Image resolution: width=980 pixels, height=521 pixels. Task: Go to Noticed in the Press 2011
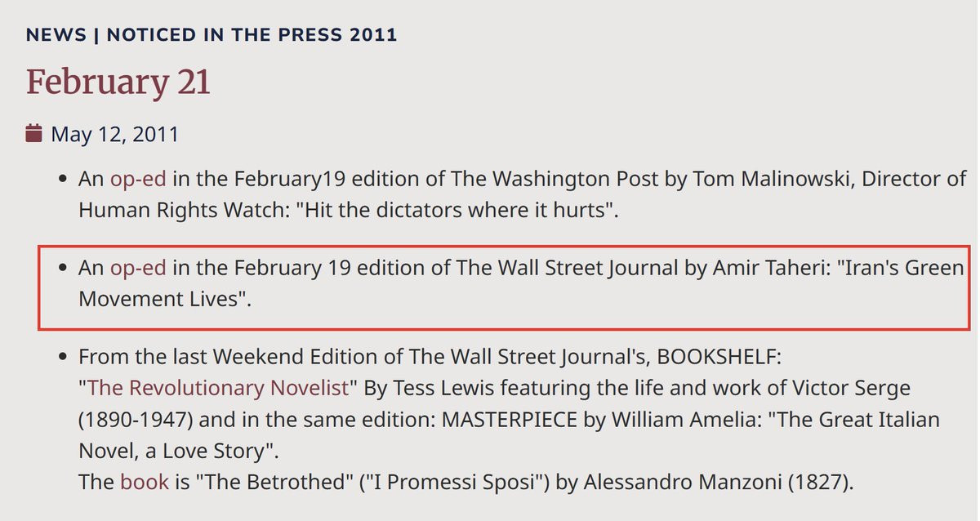pyautogui.click(x=252, y=34)
